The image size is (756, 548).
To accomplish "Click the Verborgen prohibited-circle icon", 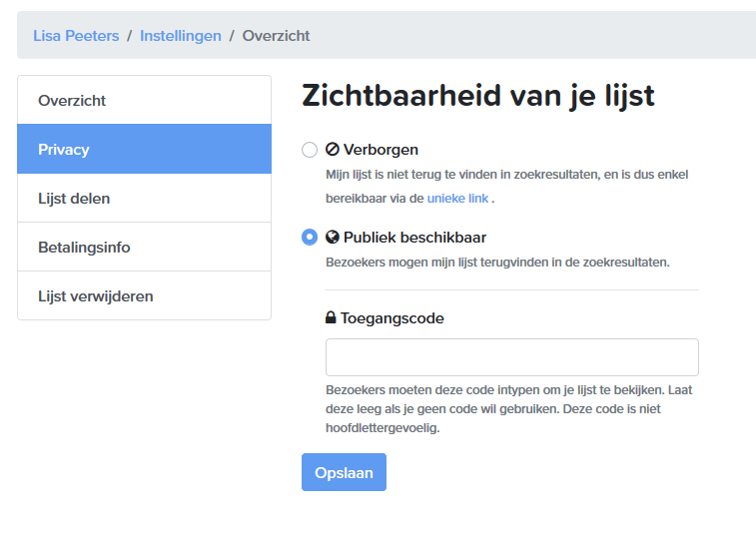I will click(333, 150).
